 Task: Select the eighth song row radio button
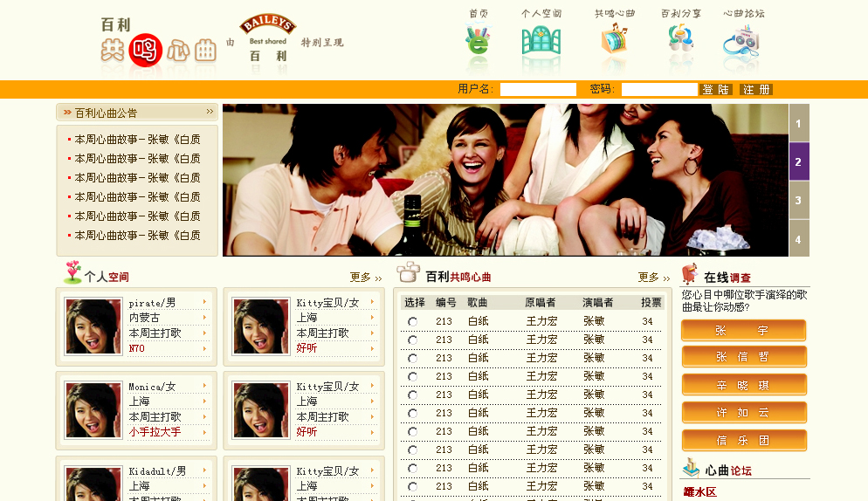[412, 450]
